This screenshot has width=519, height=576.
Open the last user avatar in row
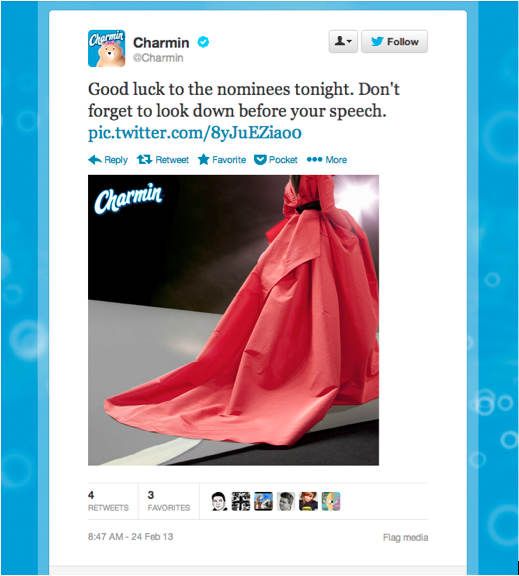331,501
